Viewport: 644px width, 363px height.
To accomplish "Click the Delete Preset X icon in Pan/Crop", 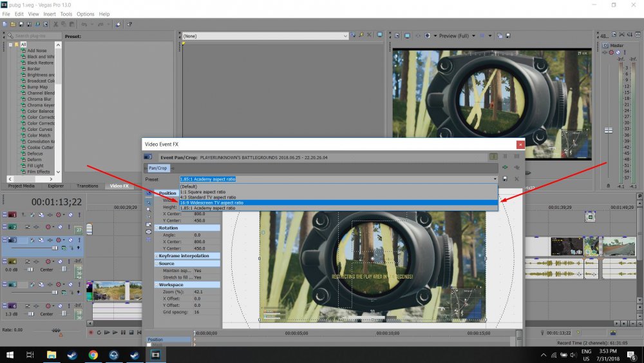I will (x=516, y=179).
